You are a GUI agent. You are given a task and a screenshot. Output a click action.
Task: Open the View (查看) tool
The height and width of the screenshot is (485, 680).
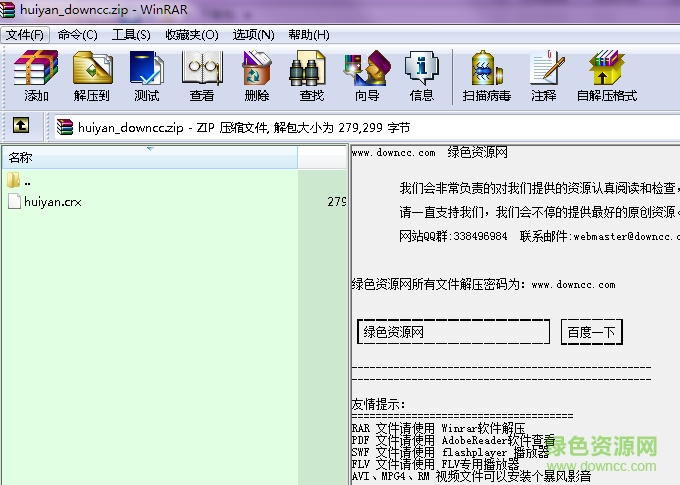(202, 68)
